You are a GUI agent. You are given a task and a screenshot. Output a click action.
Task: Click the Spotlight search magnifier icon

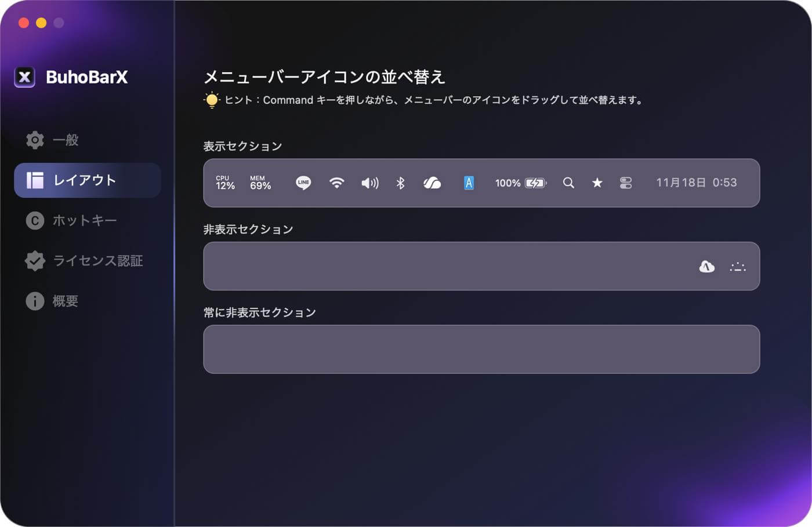coord(568,183)
